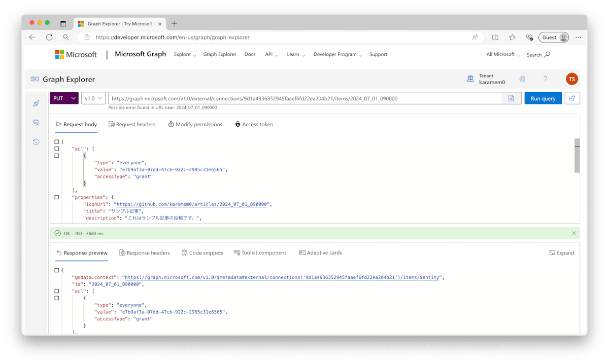Click the request body scrollbar thumb
Viewport: 609px width, 364px height.
click(x=577, y=156)
